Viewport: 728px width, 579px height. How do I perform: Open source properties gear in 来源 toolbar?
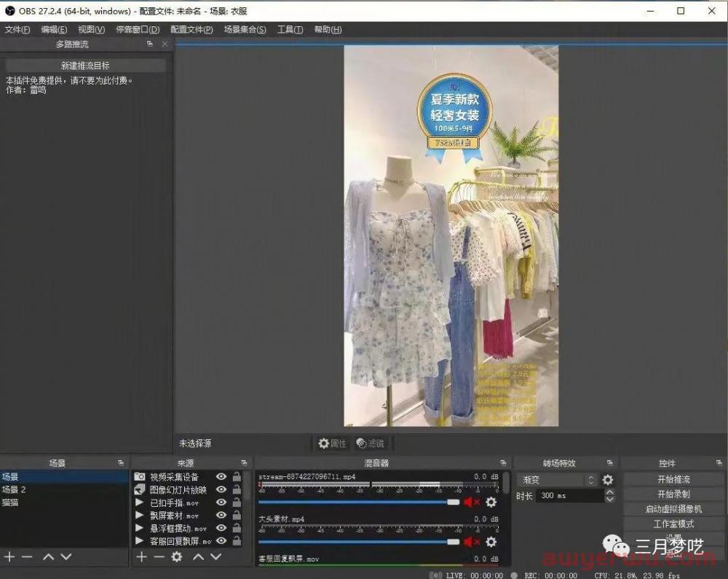(x=176, y=557)
